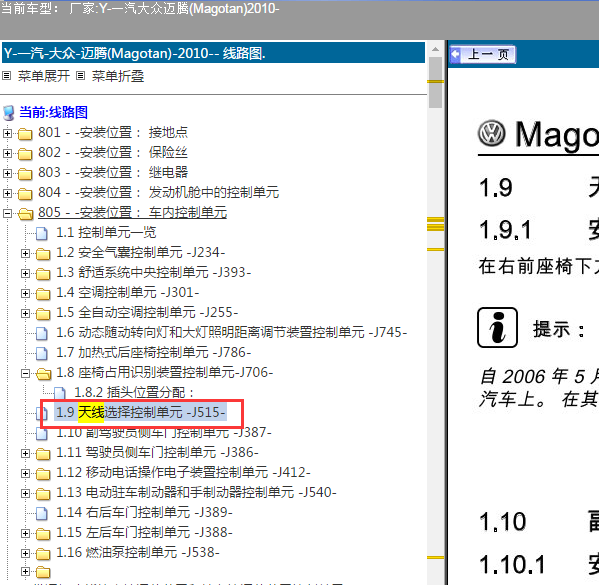Viewport: 599px width, 585px height.
Task: Expand 1.4 空调控制单元 -J301- node
Action: click(x=25, y=293)
